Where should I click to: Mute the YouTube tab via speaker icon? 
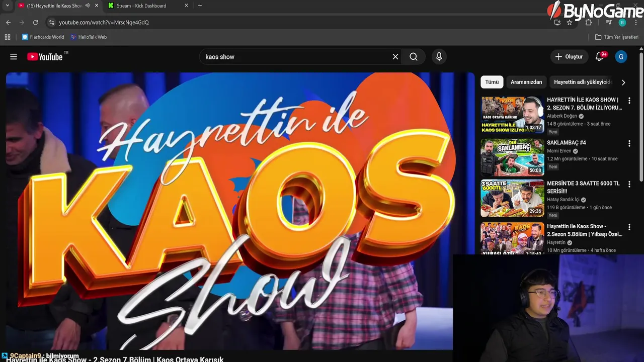pos(88,6)
